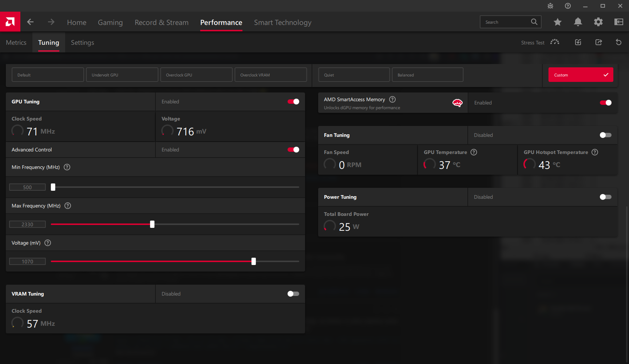
Task: Click the '25 W' board power value
Action: pyautogui.click(x=349, y=226)
